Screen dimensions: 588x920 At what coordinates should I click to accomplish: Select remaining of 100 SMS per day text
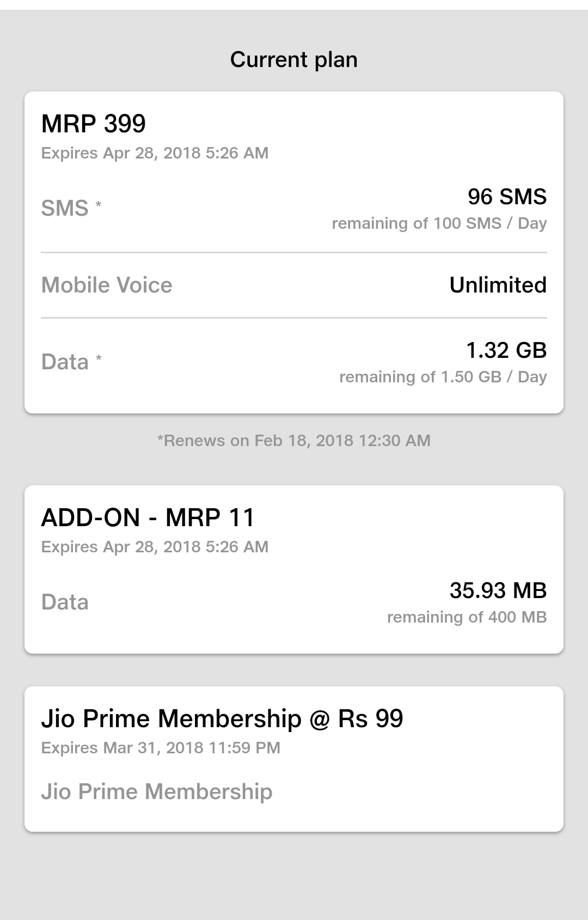coord(439,223)
